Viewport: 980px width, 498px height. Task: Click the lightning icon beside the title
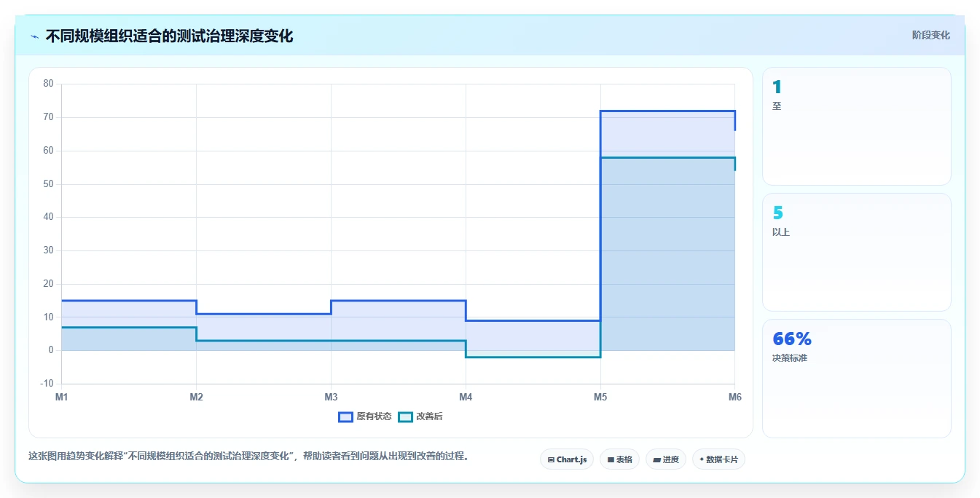[x=35, y=36]
